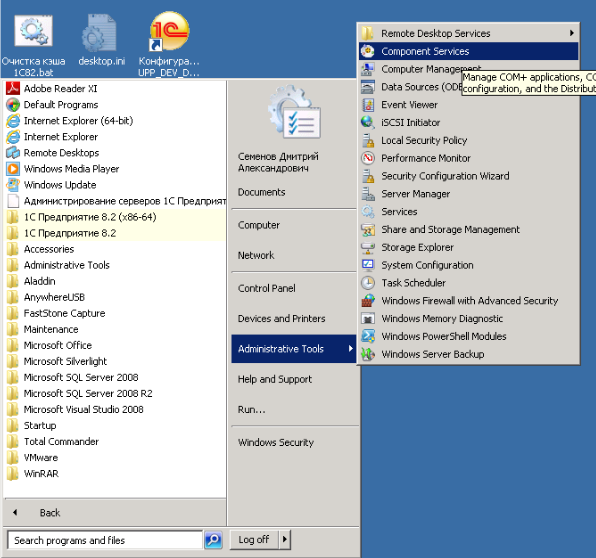Expand the VMware folder
The height and width of the screenshot is (558, 596).
click(115, 457)
